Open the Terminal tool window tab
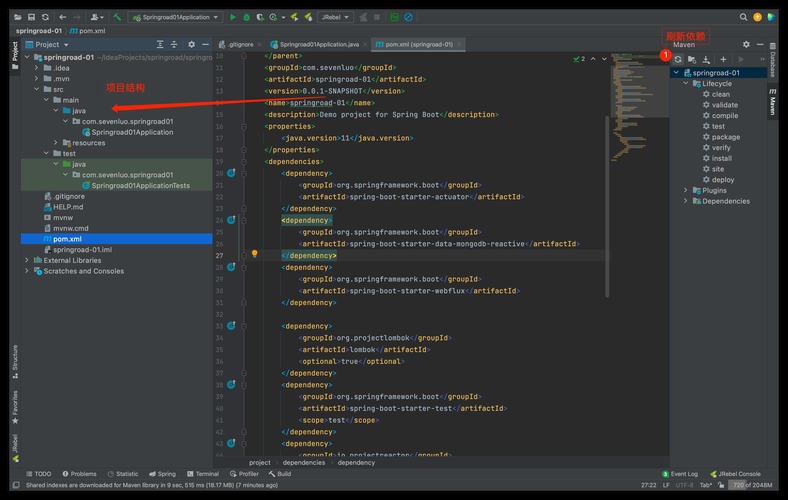This screenshot has width=788, height=500. tap(203, 474)
